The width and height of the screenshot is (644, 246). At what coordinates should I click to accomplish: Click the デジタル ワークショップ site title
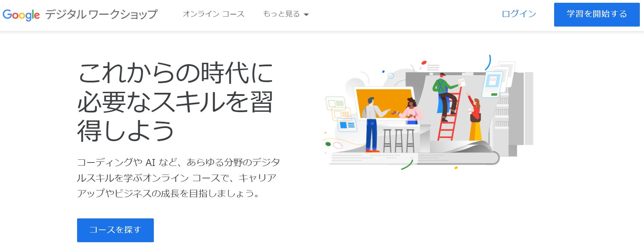pos(101,14)
